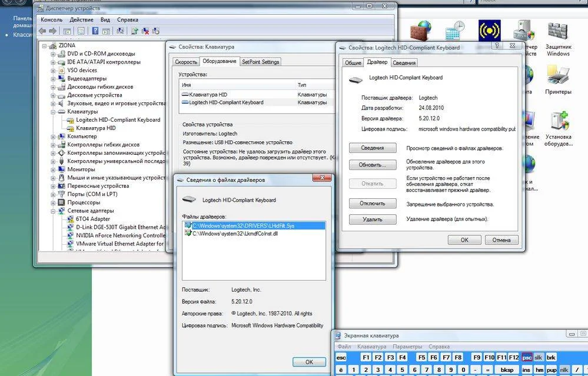Click the NVIDIA nForce Networking Controller icon
Viewport: 588px width, 376px height.
(70, 235)
